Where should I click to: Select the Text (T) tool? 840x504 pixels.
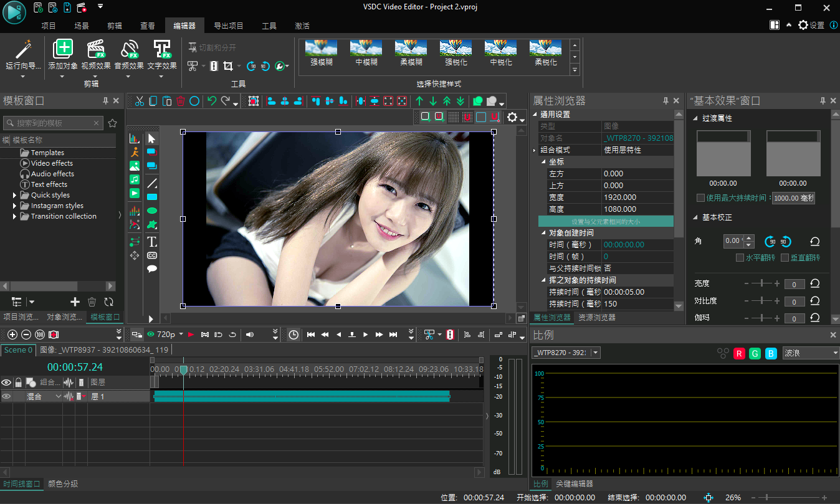(151, 241)
